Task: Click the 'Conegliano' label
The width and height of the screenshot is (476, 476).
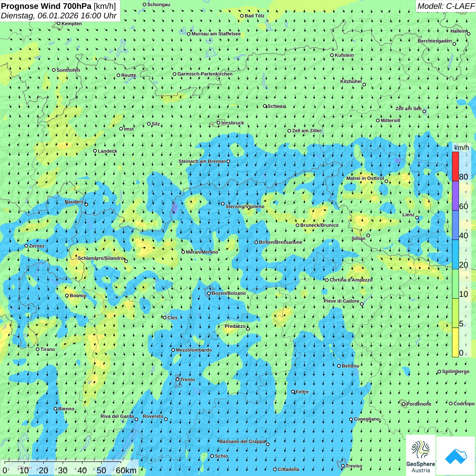Action: click(367, 419)
